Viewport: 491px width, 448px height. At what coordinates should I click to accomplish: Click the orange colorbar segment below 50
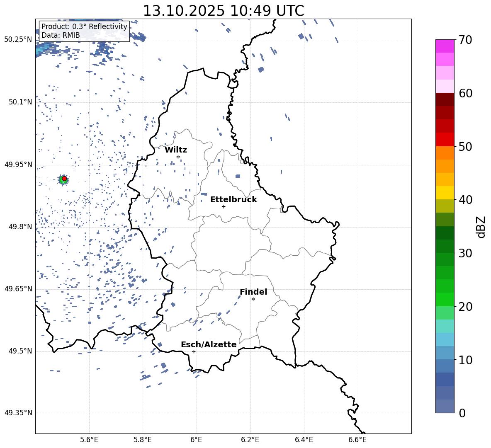(445, 153)
